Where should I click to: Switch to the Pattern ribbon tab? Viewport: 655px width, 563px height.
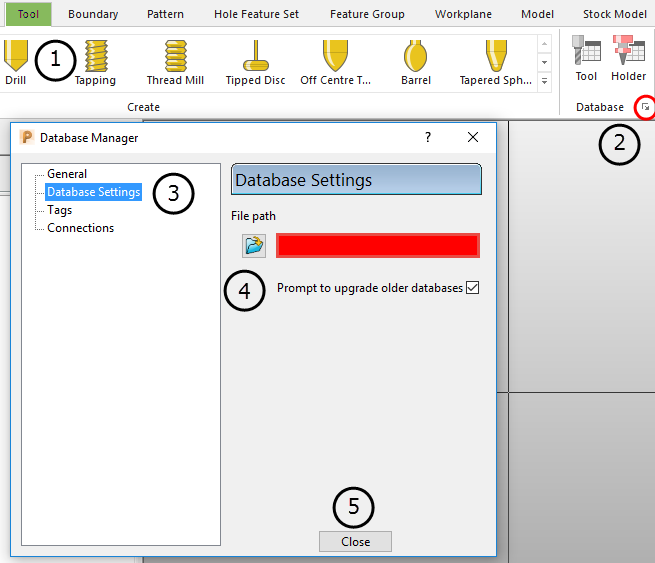(165, 14)
